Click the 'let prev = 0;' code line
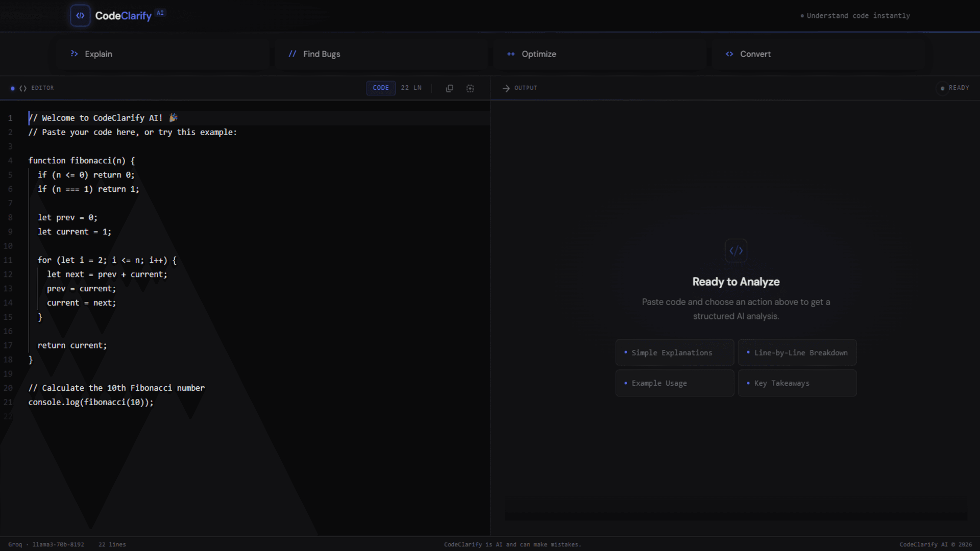 [67, 217]
